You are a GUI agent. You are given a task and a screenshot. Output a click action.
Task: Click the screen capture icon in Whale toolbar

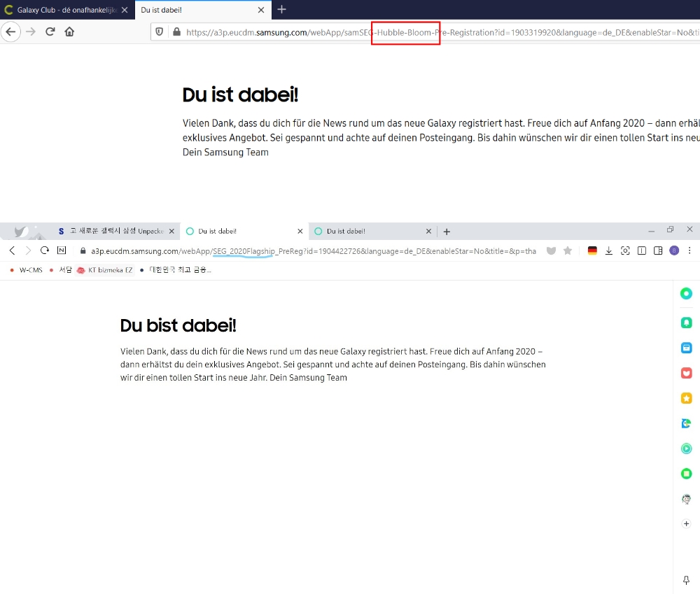(x=625, y=250)
